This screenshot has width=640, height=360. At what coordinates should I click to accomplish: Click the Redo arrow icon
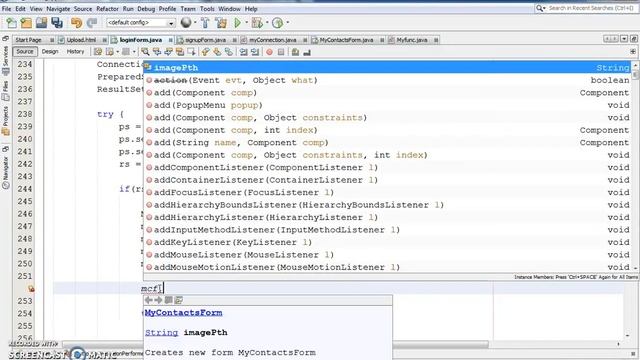coord(92,23)
